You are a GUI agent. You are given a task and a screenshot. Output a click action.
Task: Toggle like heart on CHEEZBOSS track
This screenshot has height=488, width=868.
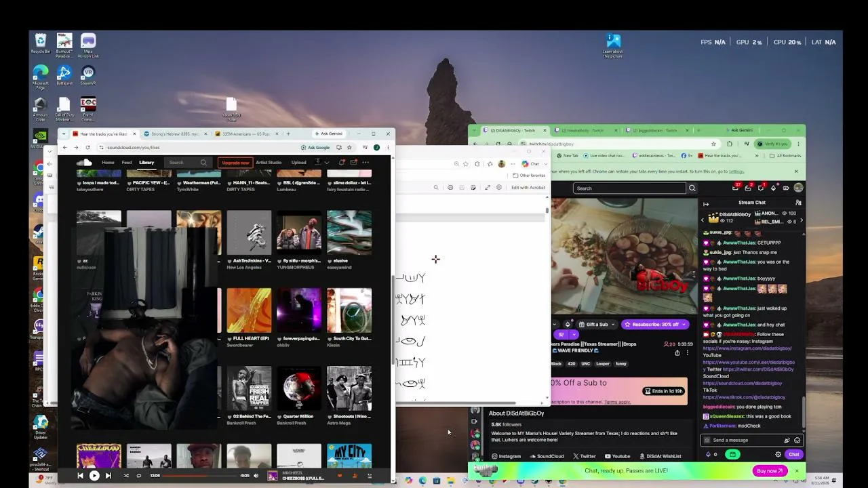point(340,476)
